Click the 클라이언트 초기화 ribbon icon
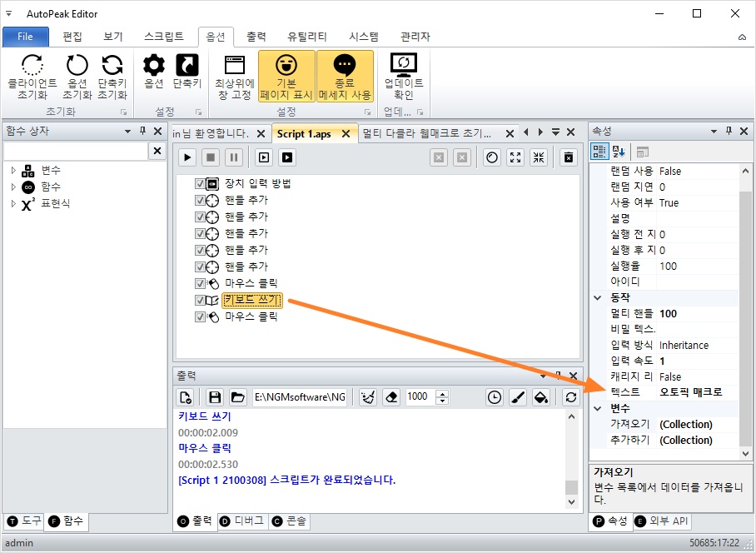 point(32,65)
